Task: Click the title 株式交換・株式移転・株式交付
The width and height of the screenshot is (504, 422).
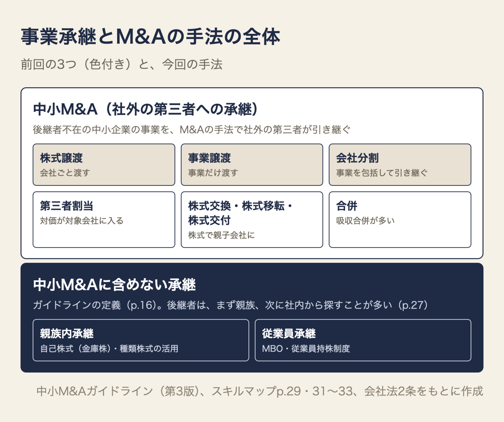Action: pyautogui.click(x=241, y=213)
